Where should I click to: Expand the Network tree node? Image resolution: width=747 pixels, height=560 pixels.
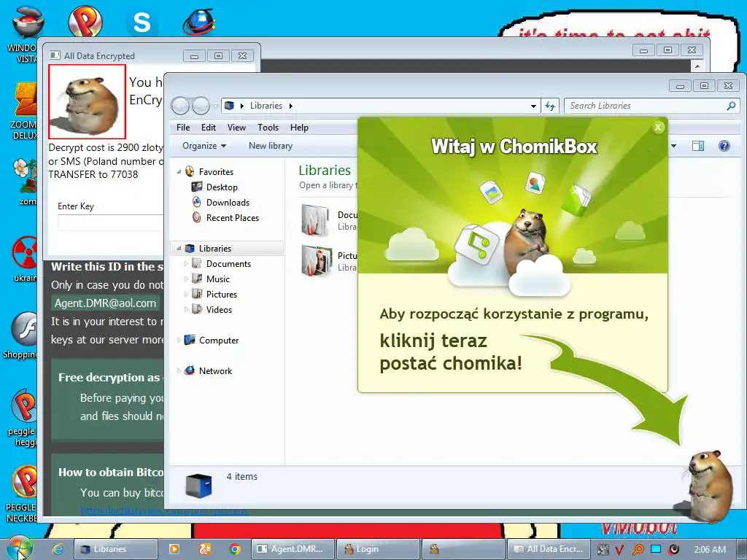(x=179, y=370)
